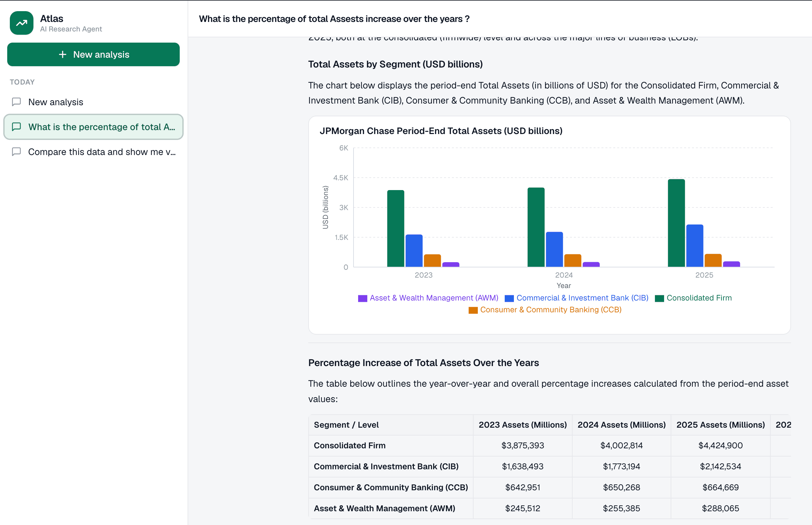This screenshot has height=525, width=812.
Task: Click the plus icon in New analysis button
Action: [x=62, y=54]
